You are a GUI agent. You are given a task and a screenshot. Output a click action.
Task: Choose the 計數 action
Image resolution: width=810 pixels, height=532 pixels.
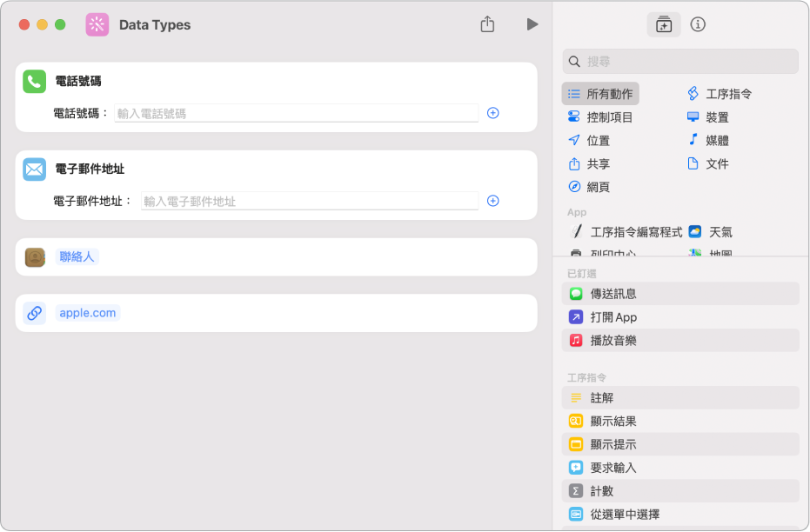coord(680,491)
